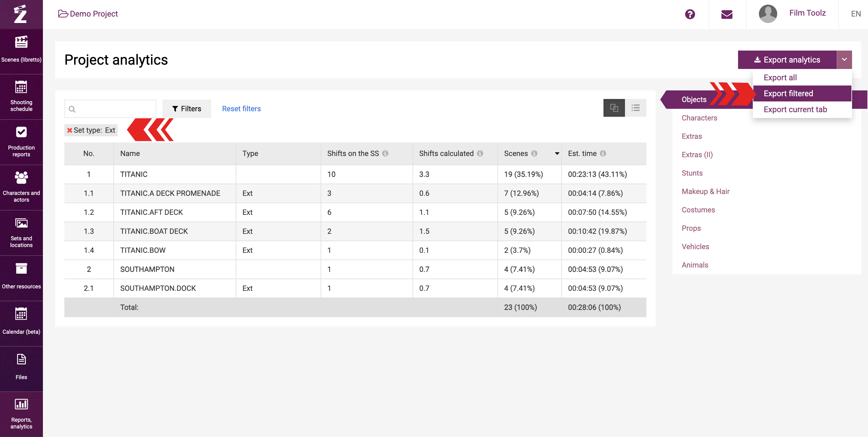Open Files in the sidebar

click(x=21, y=369)
